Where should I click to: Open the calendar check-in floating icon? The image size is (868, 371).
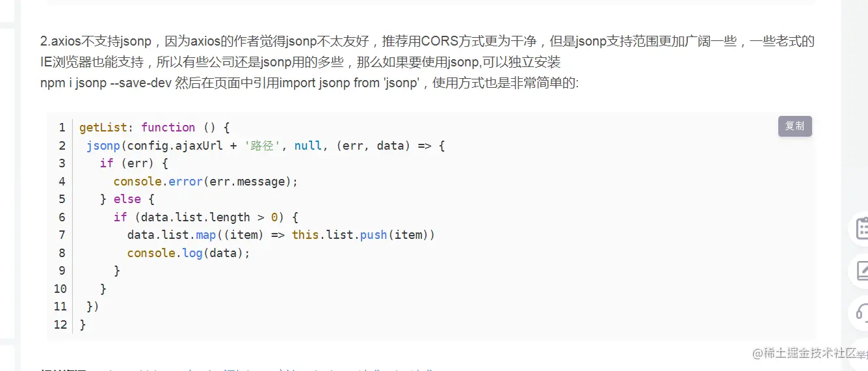pyautogui.click(x=861, y=228)
